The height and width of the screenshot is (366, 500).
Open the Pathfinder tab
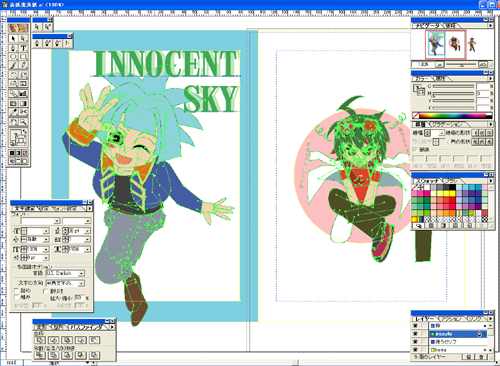[87, 328]
